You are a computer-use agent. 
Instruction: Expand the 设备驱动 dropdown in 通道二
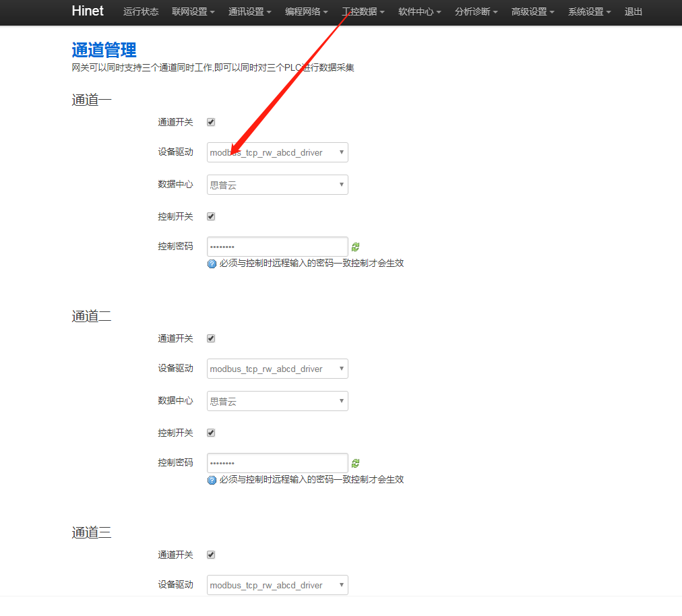pos(277,369)
